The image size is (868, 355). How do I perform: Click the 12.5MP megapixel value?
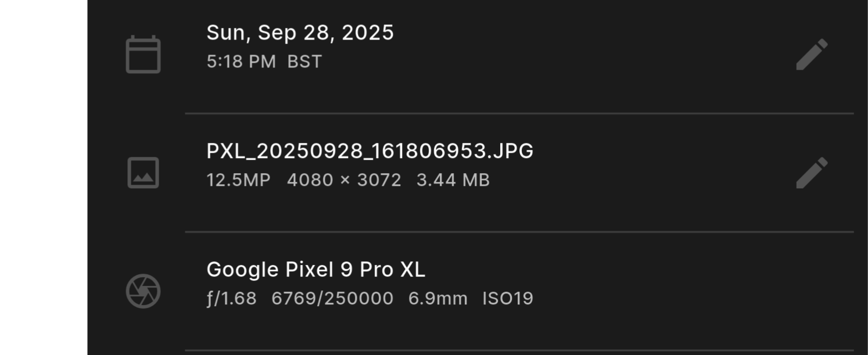[238, 180]
